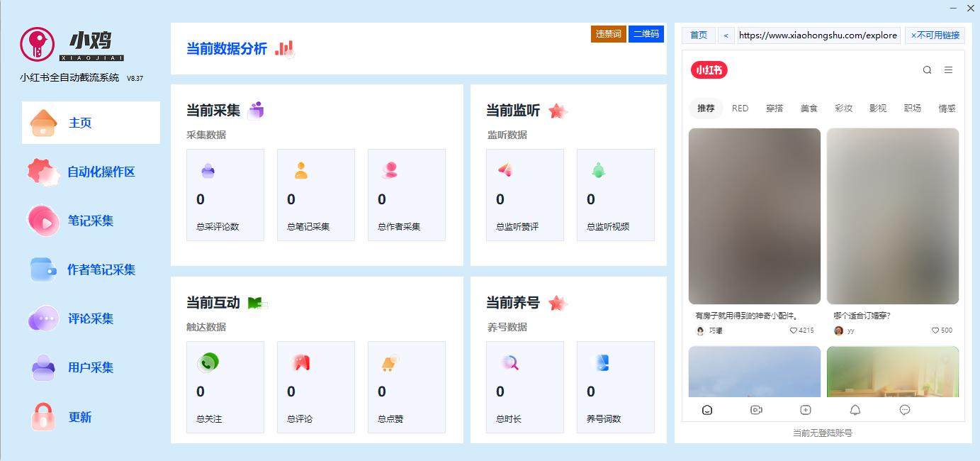
Task: Select the 总采评论数 card icon
Action: tap(208, 170)
